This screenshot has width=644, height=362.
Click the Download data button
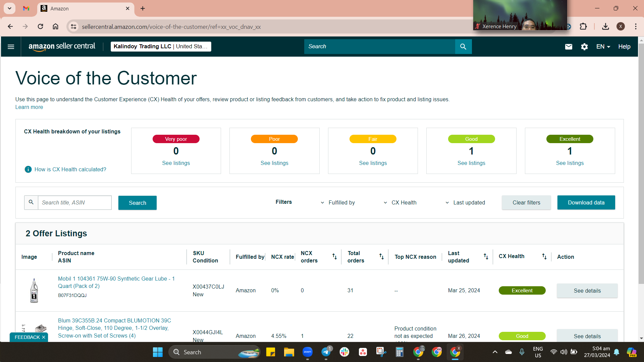click(586, 202)
